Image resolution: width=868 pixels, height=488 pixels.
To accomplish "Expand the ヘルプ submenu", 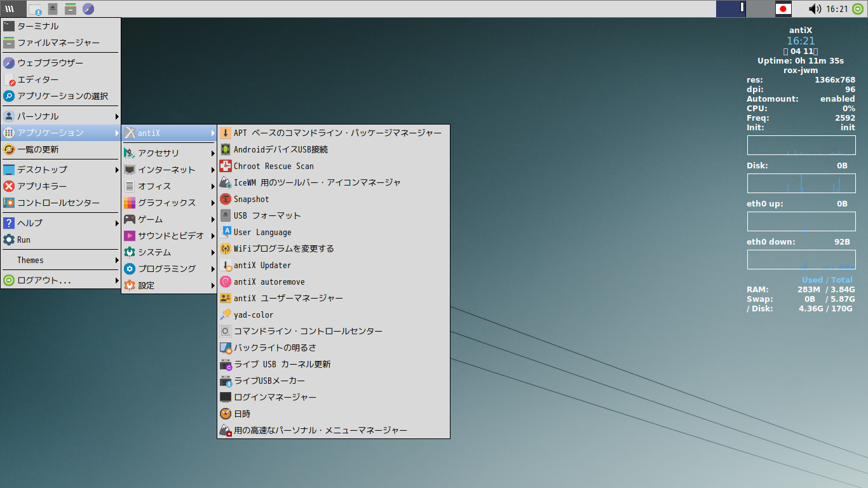I will pos(61,223).
